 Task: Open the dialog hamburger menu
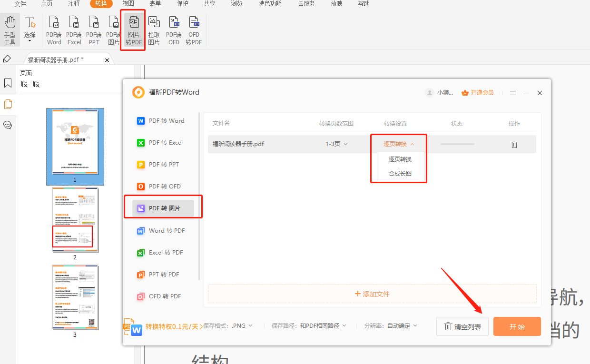coord(513,93)
